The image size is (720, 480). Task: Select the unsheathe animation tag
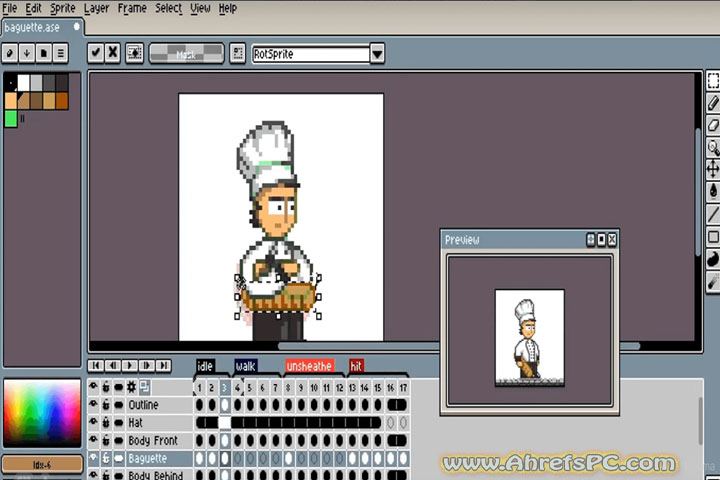[x=309, y=366]
